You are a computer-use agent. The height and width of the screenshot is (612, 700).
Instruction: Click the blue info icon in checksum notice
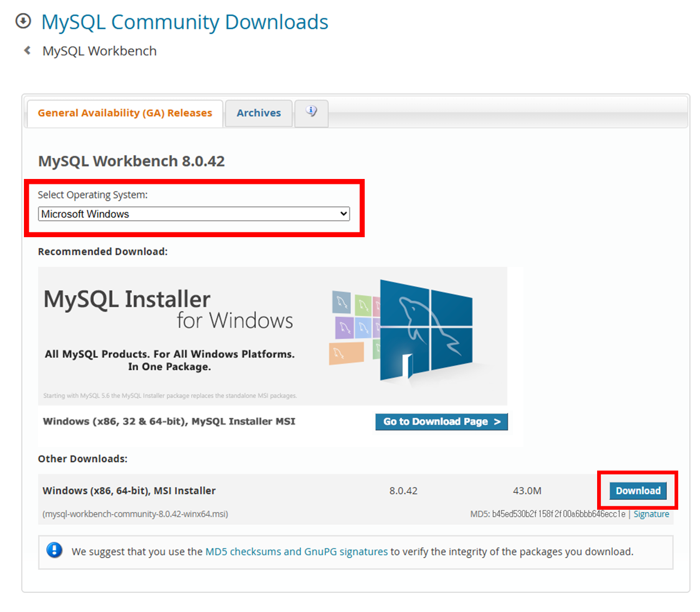click(54, 551)
